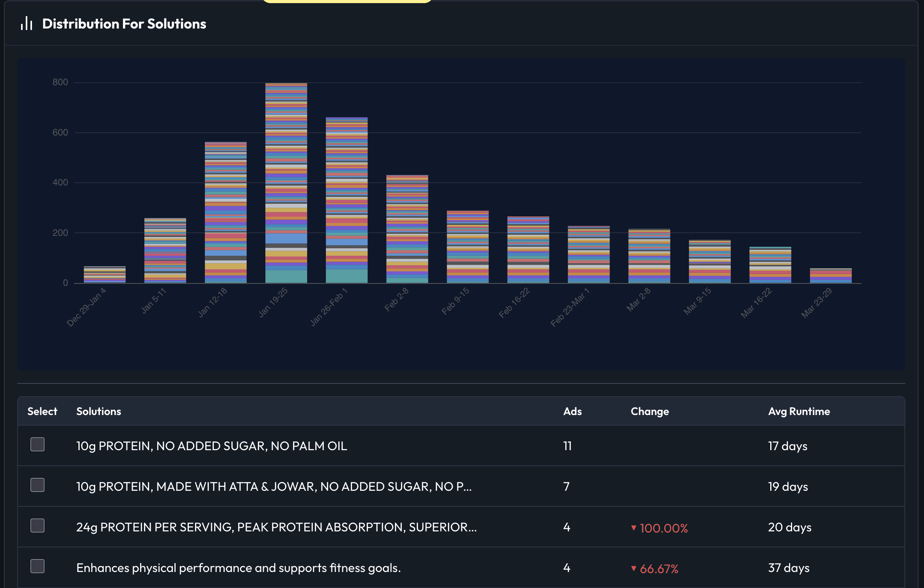The width and height of the screenshot is (924, 588).
Task: Click the Avg Runtime column header
Action: click(798, 412)
